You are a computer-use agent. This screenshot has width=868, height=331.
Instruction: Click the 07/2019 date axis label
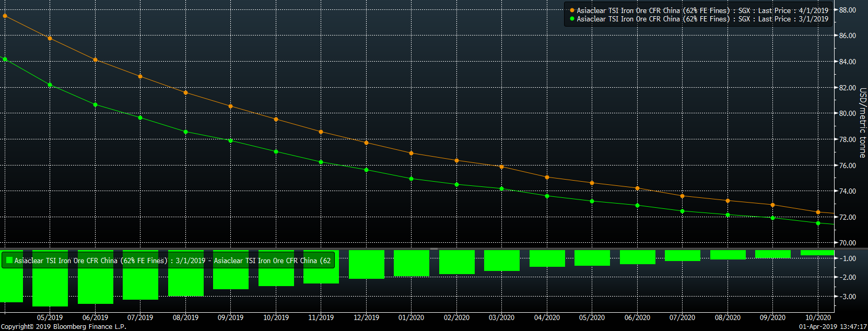pyautogui.click(x=140, y=317)
